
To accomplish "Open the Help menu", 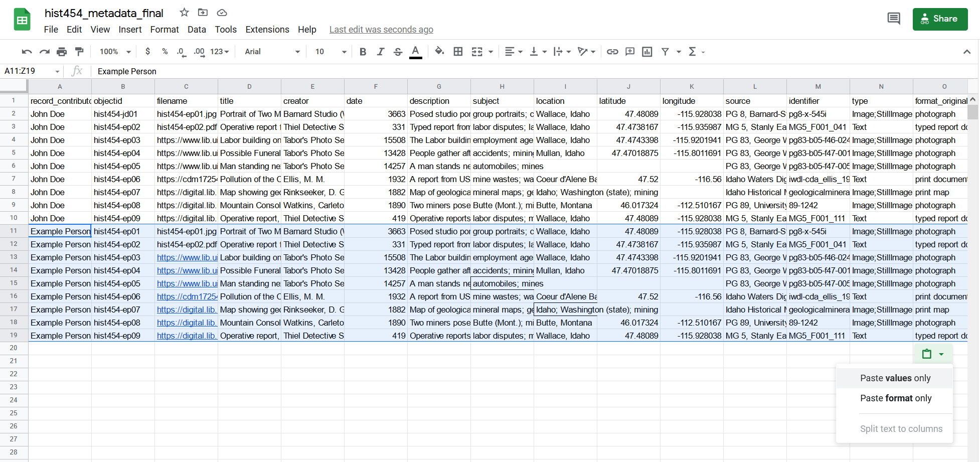I will click(x=307, y=30).
